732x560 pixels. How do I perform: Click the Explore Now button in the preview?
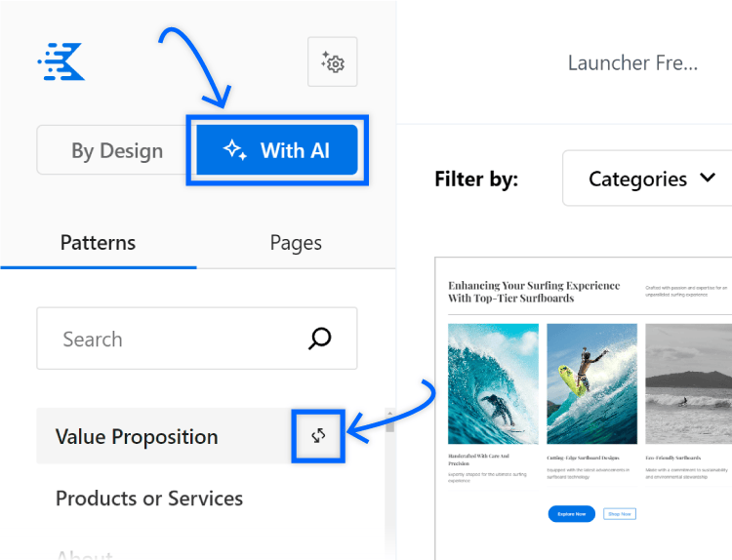coord(571,514)
